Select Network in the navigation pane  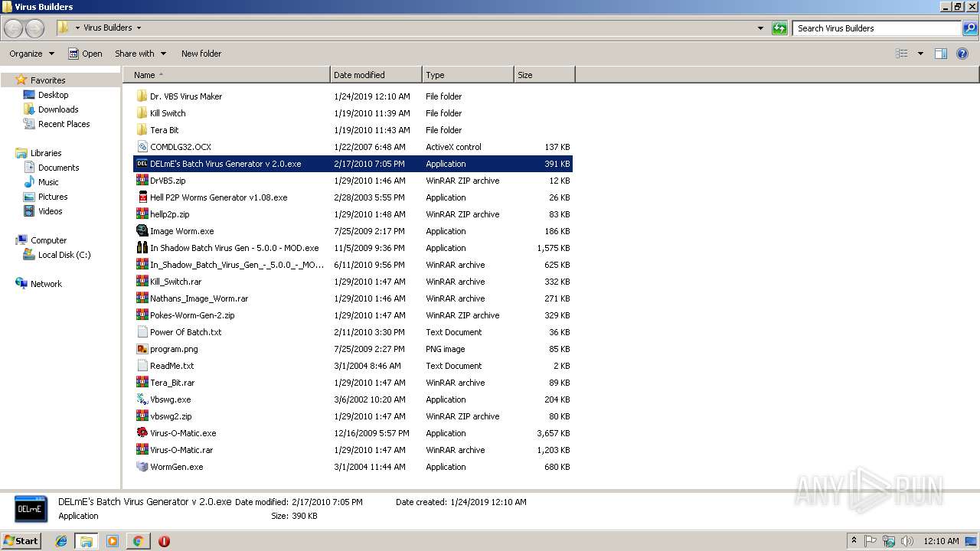point(46,284)
